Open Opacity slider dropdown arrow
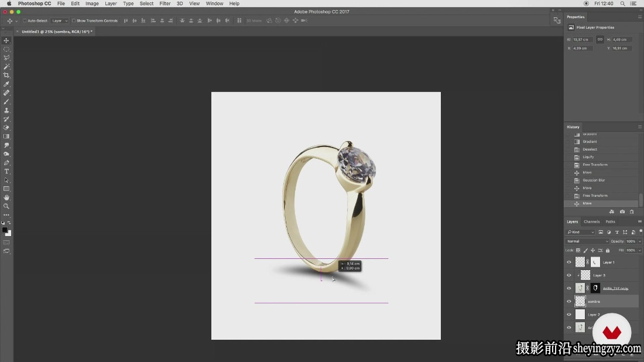 pyautogui.click(x=640, y=241)
